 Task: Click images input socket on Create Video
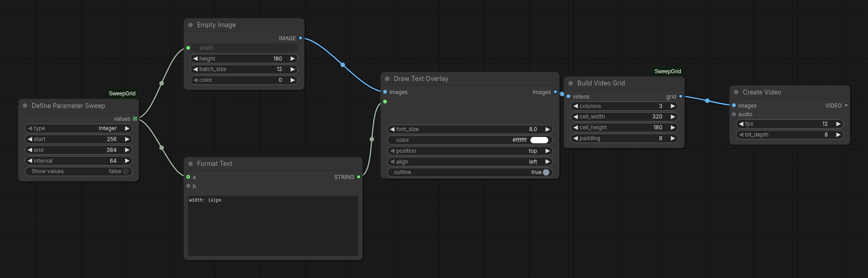pyautogui.click(x=734, y=105)
